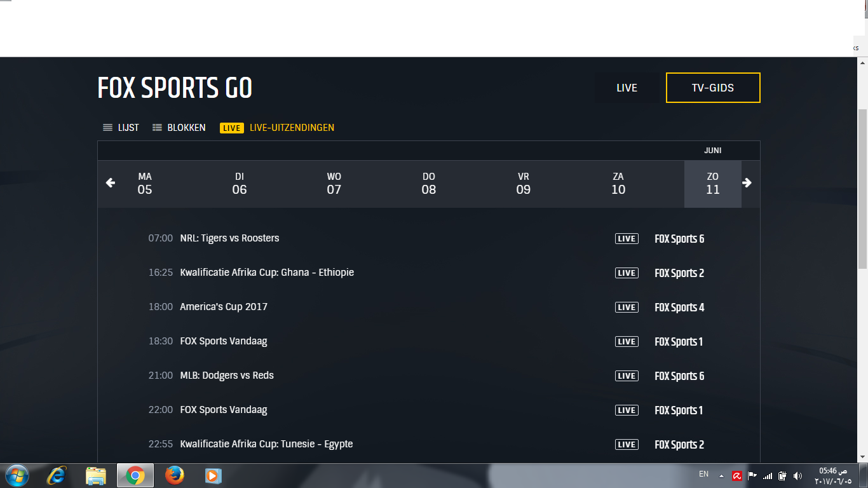
Task: Click the 16:25 time label
Action: tap(161, 273)
